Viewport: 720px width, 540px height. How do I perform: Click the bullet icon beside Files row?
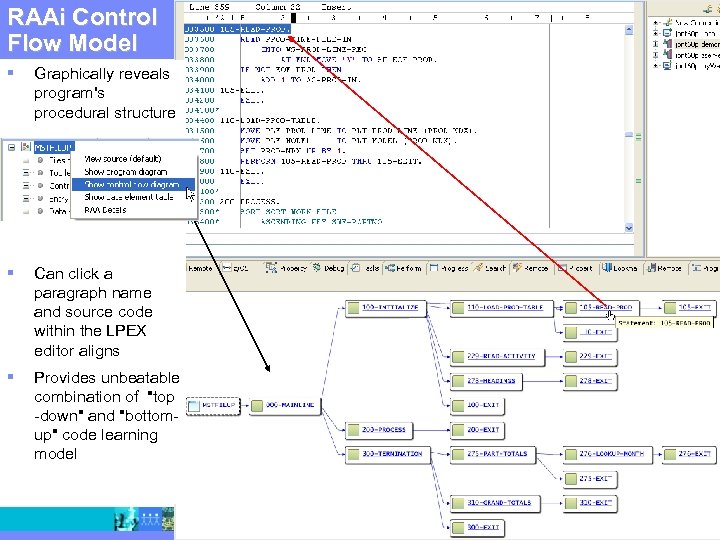[x=40, y=160]
